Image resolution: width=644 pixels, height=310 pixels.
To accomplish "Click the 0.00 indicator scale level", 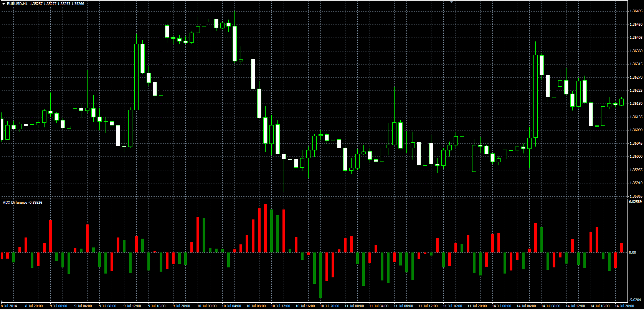I will 633,252.
